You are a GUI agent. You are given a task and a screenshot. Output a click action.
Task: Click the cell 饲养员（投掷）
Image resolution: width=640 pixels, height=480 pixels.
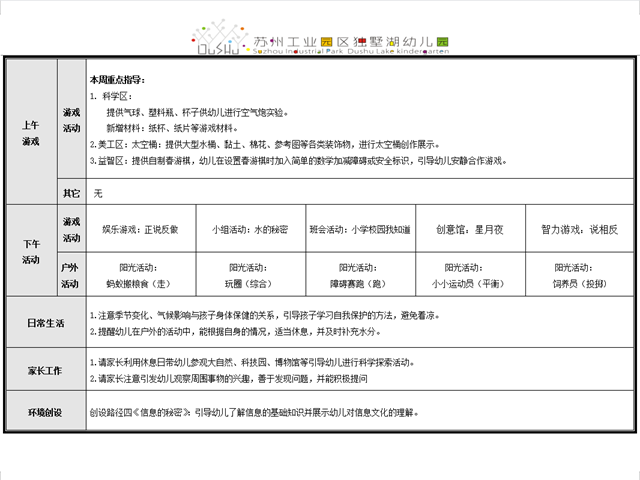580,275
